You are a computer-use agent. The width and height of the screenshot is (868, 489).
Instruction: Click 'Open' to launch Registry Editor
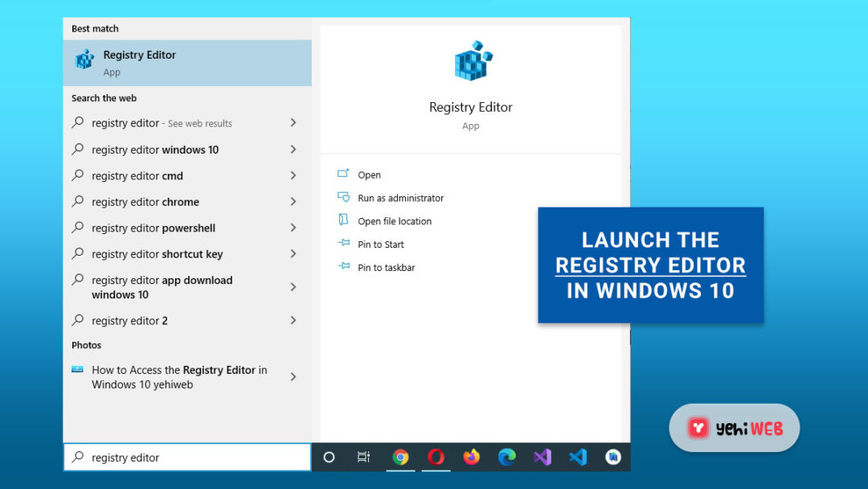click(x=367, y=175)
